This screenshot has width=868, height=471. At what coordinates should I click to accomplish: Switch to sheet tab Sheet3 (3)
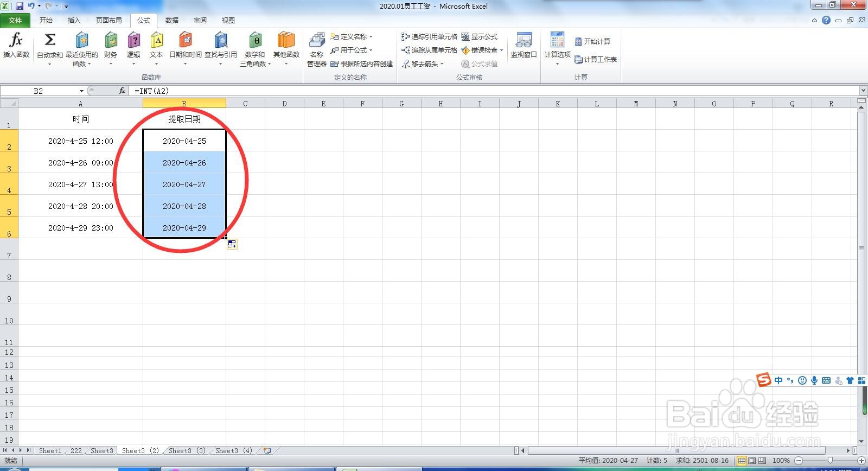(x=187, y=450)
